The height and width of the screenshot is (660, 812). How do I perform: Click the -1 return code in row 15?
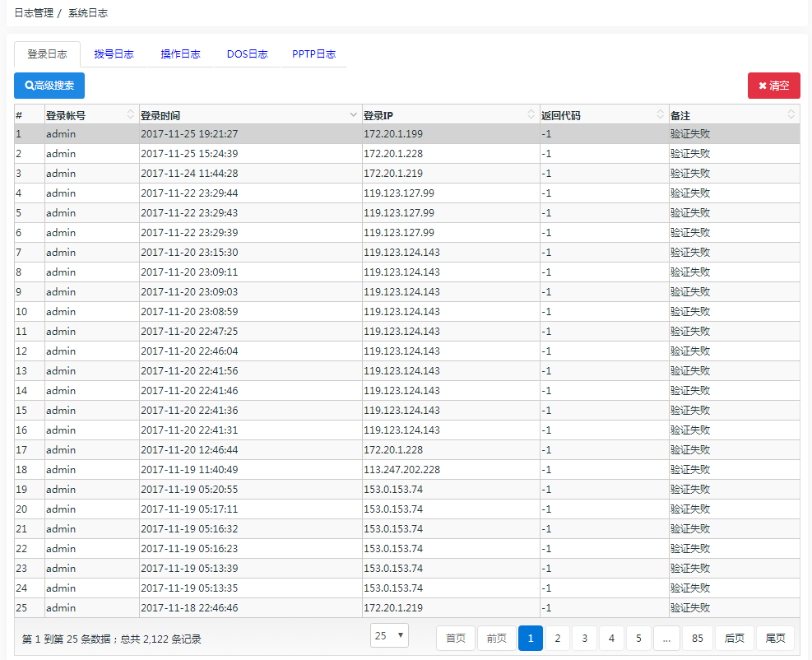(x=546, y=411)
